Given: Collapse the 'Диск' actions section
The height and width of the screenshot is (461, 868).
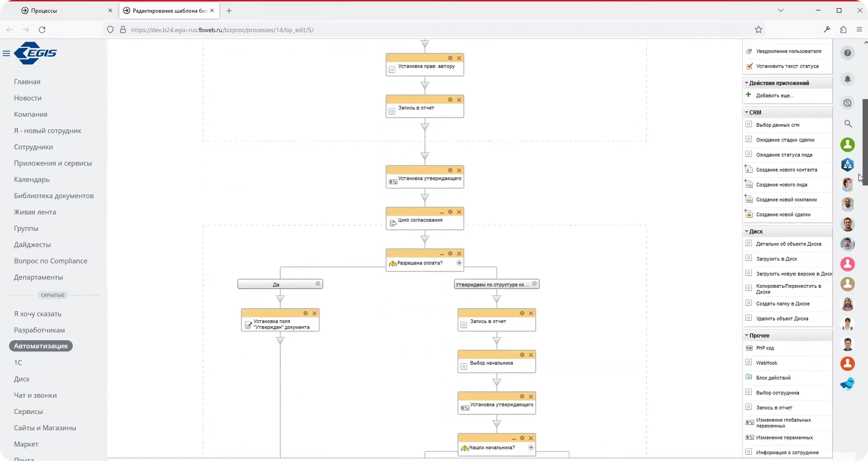Looking at the screenshot, I should [x=746, y=231].
